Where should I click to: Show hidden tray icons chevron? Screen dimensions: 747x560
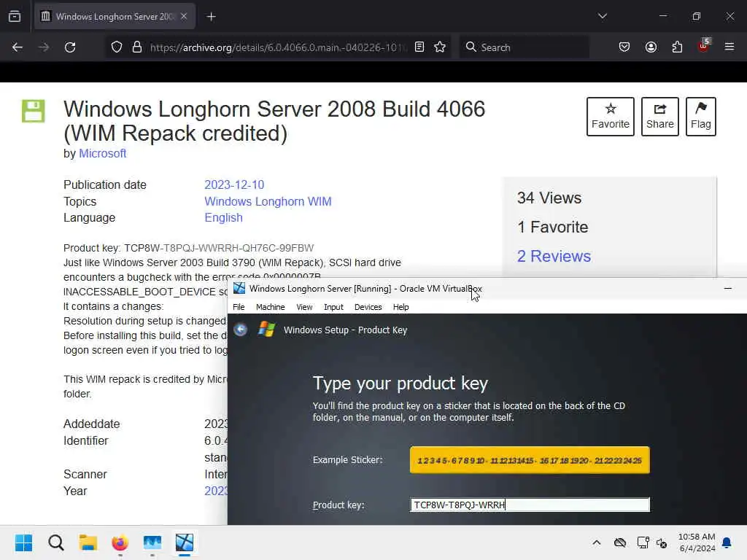point(597,542)
